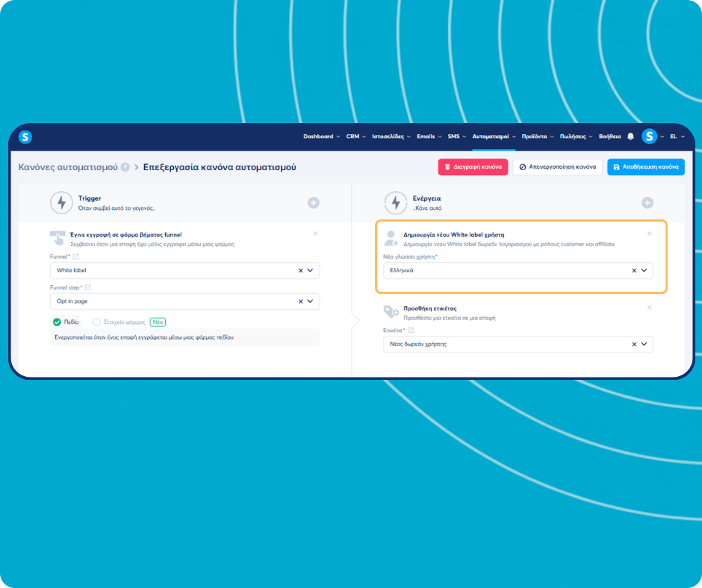Open the Αυτοματισμοί menu

tap(494, 137)
